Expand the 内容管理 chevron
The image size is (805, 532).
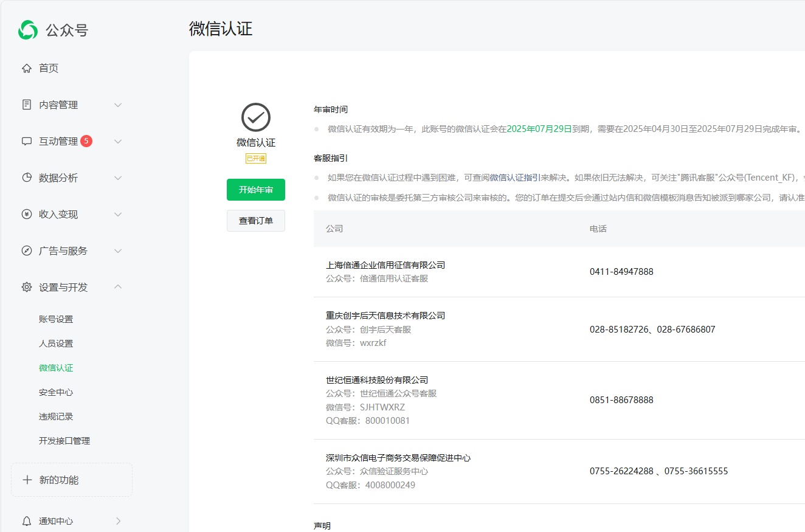click(x=118, y=105)
